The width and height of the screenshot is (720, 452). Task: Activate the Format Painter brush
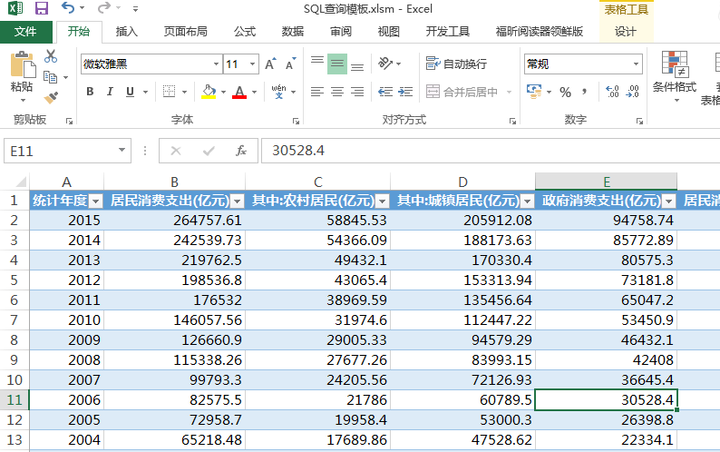pyautogui.click(x=51, y=97)
